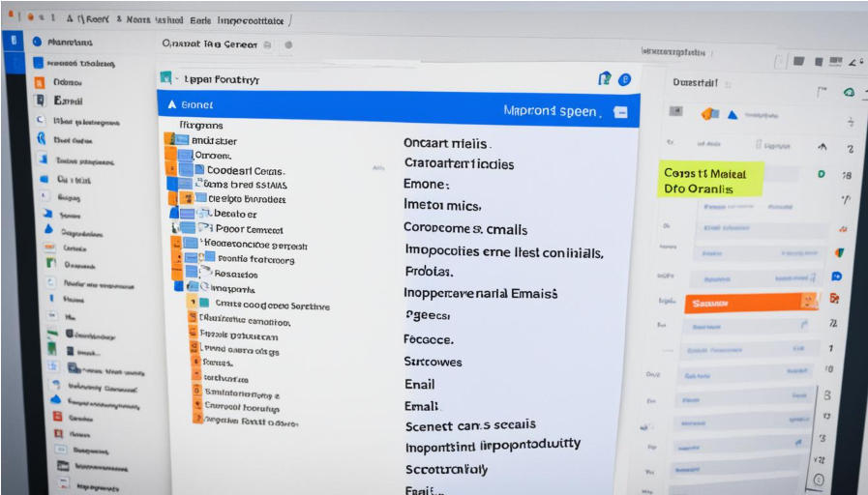Click the grid icon in the top-right toolbar
Viewport: 868px width, 495px height.
(835, 61)
